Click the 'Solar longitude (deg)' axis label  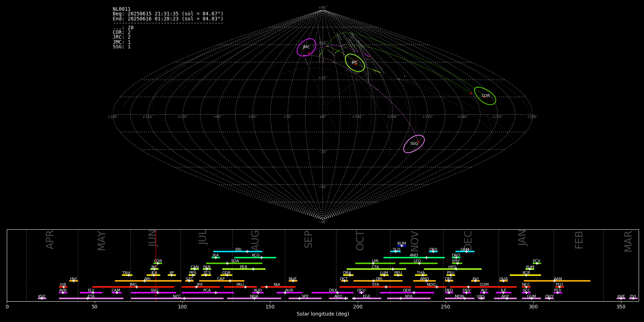click(x=323, y=314)
